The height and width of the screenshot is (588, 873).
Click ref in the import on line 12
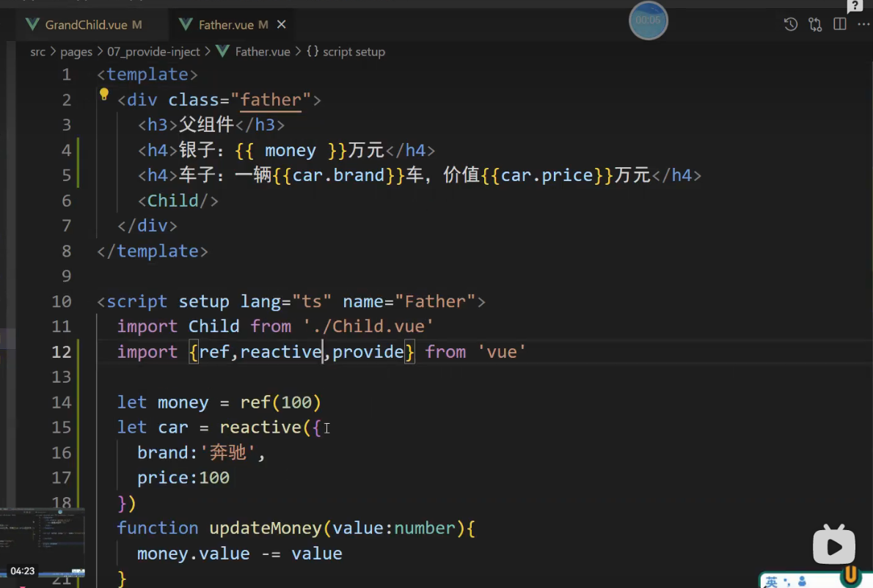[x=214, y=352]
